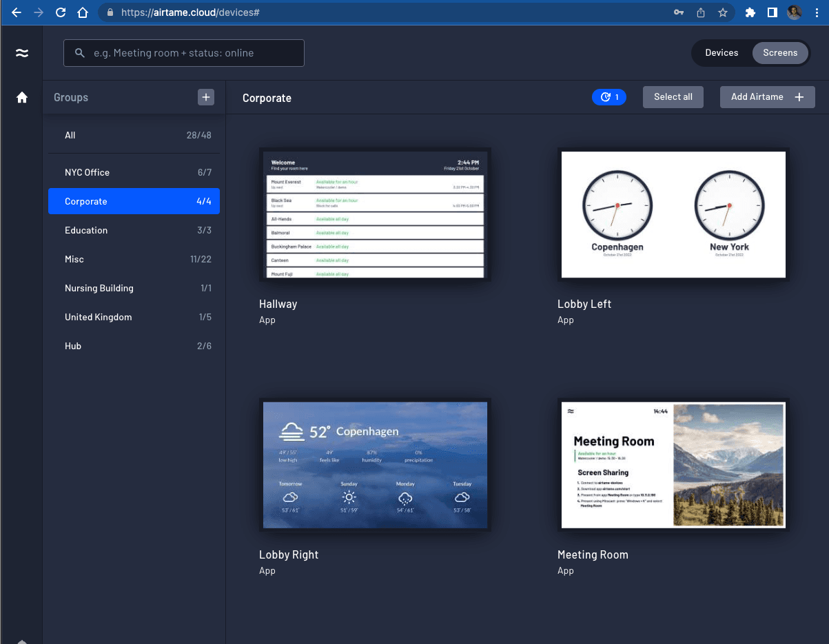Screen dimensions: 829x644
Task: Click the blue scheduled content badge
Action: tap(609, 96)
